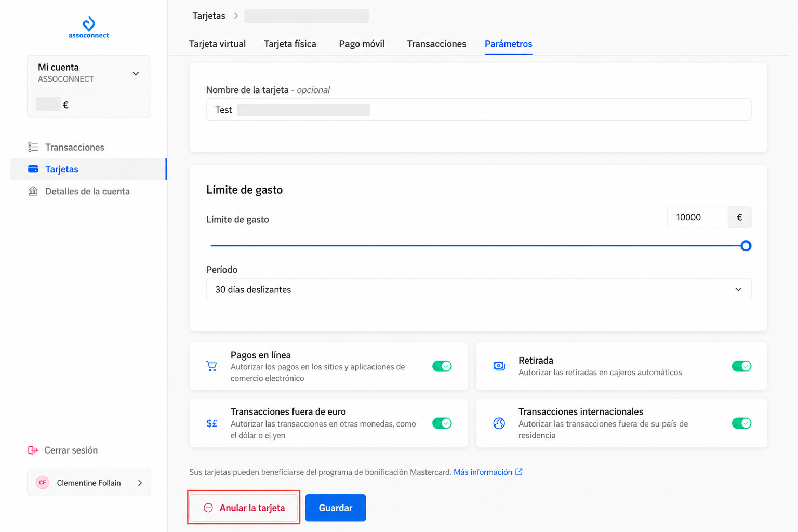The height and width of the screenshot is (532, 798).
Task: Open the Período dropdown
Action: click(x=478, y=289)
